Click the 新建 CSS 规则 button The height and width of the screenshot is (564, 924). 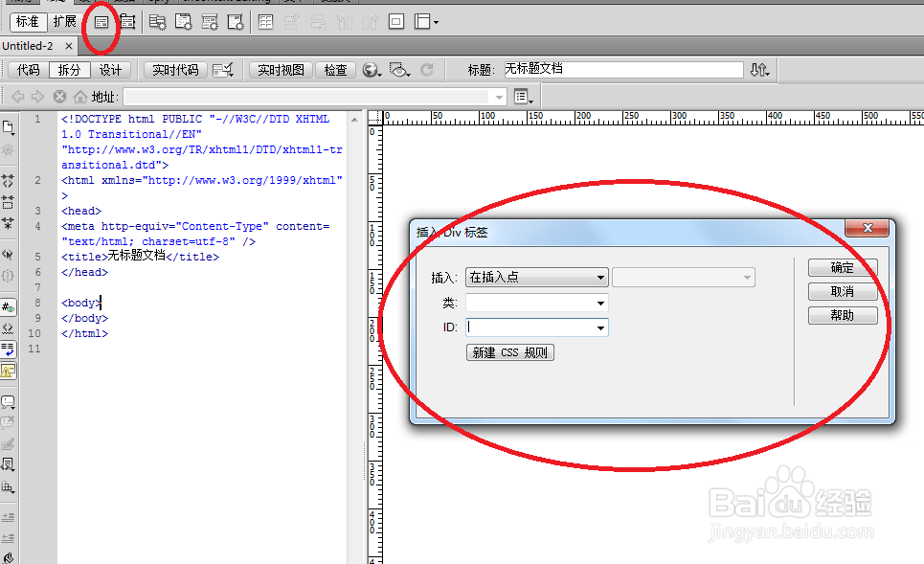coord(509,352)
